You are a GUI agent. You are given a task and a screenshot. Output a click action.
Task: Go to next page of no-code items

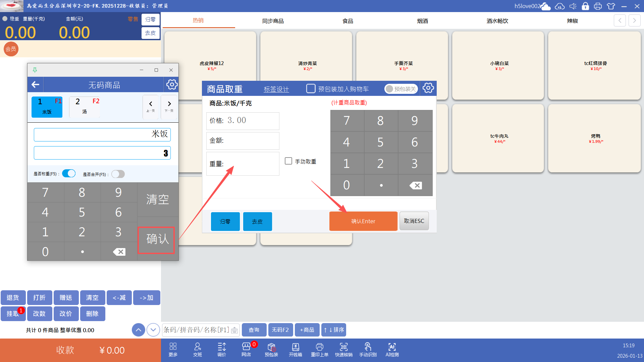[169, 106]
